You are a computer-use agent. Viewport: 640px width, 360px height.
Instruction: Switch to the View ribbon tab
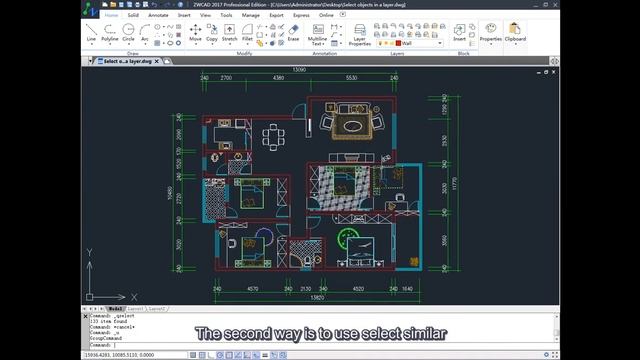[x=205, y=15]
